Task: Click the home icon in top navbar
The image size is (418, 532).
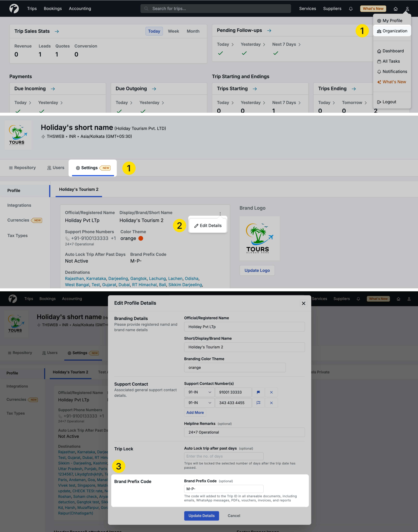Action: (395, 9)
